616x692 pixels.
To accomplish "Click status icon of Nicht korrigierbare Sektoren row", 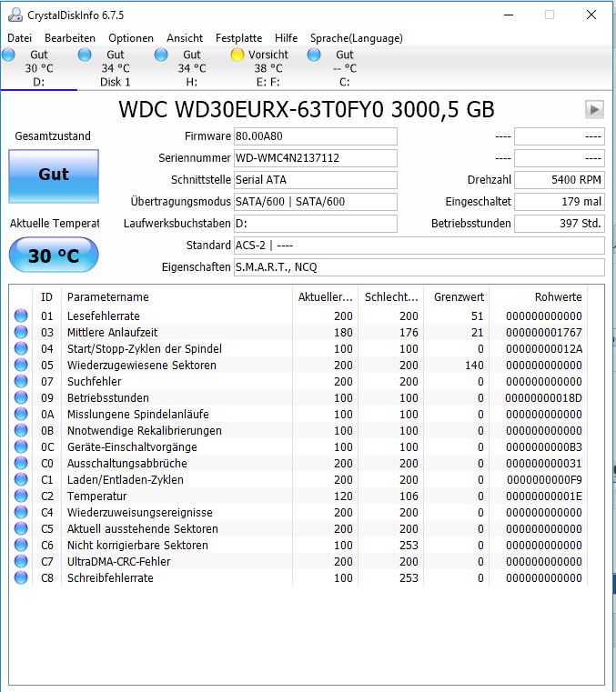I will [x=21, y=545].
